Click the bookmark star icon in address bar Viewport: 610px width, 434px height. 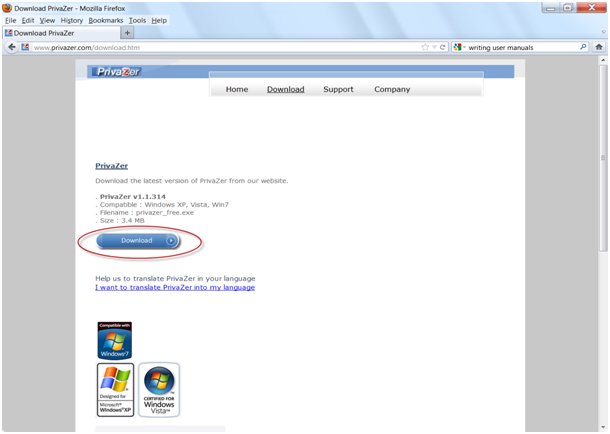coord(425,47)
